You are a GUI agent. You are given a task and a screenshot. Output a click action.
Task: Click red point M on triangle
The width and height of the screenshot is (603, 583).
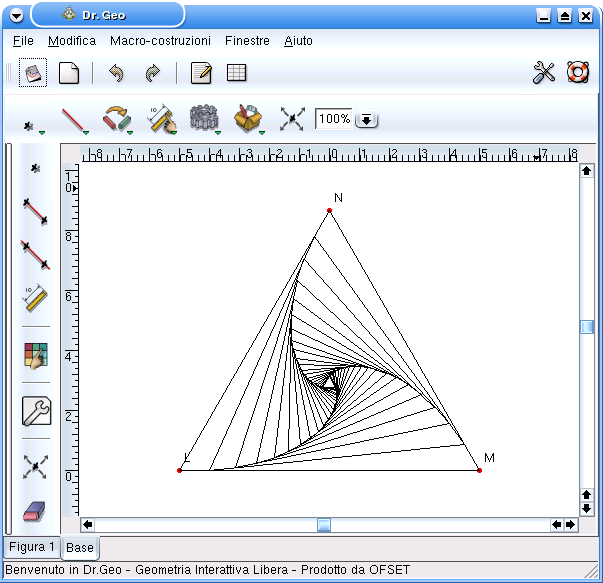click(480, 470)
